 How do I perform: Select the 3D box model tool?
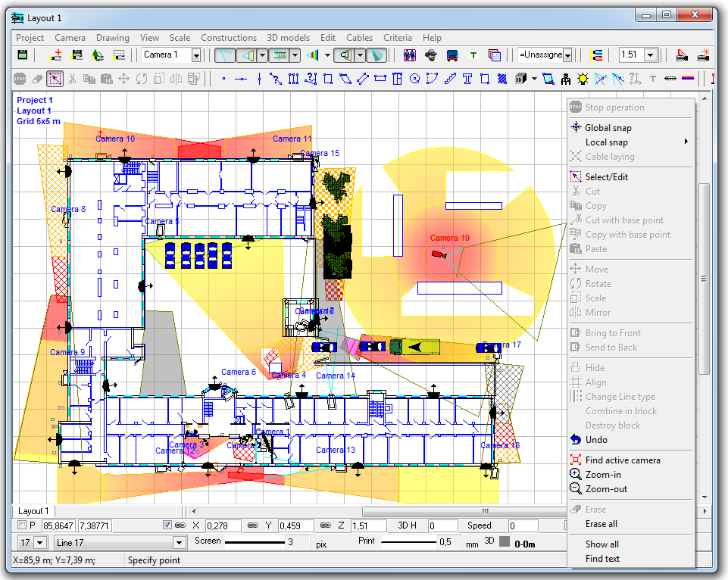pos(520,79)
